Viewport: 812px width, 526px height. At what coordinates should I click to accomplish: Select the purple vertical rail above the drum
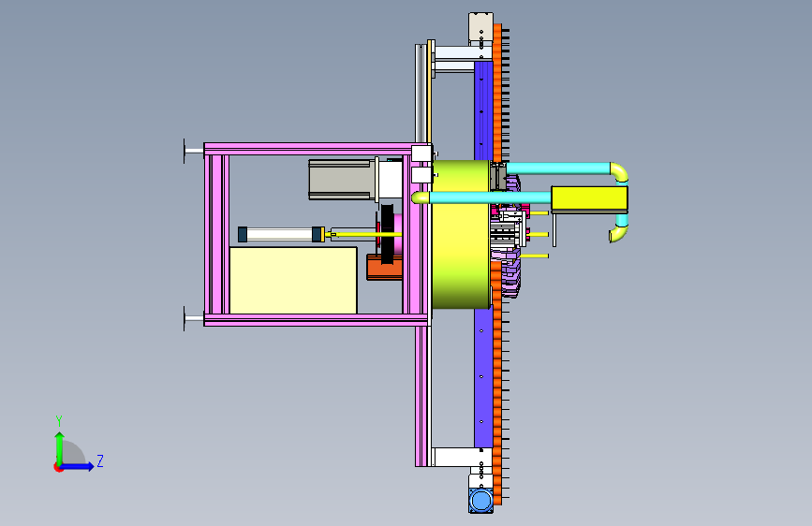click(x=483, y=110)
